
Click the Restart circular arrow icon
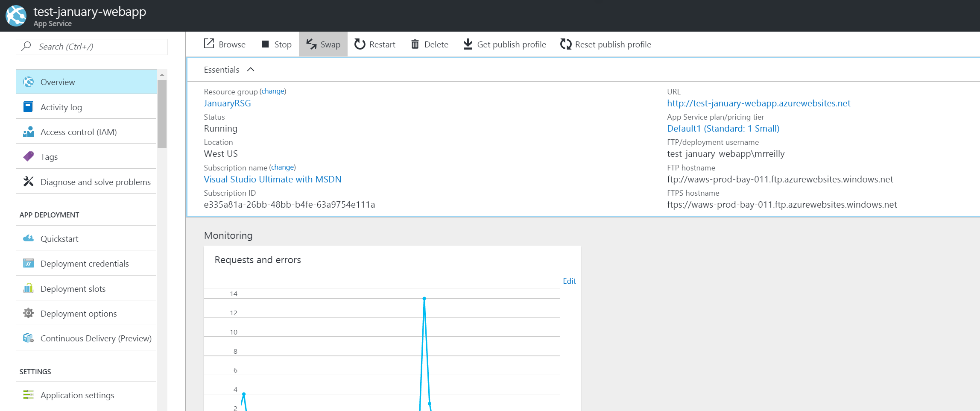tap(360, 44)
